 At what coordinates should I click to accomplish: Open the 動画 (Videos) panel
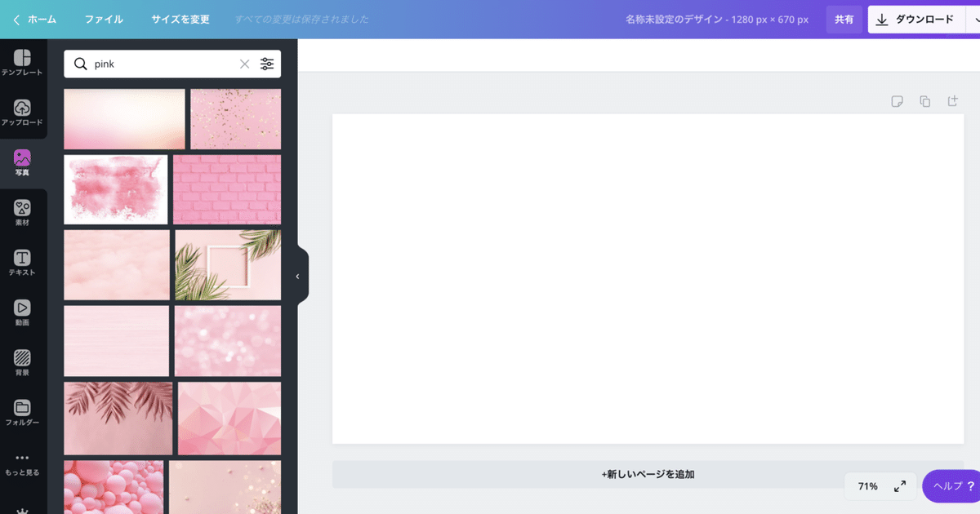pyautogui.click(x=23, y=312)
